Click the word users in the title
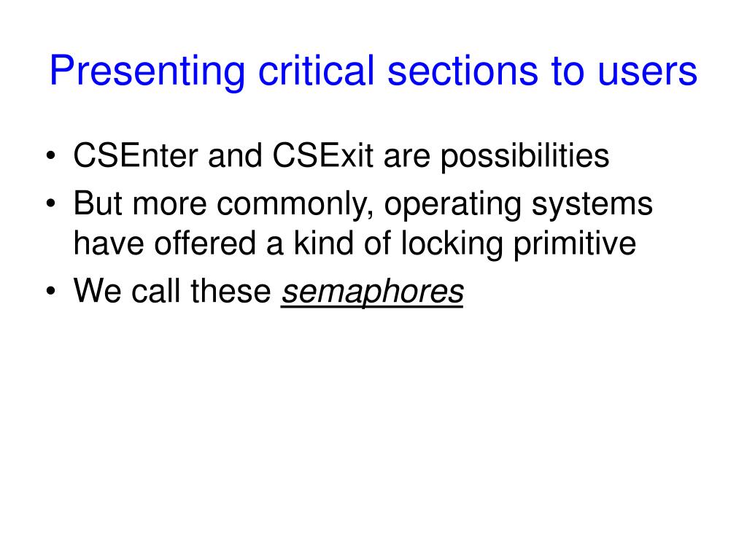 pyautogui.click(x=648, y=72)
